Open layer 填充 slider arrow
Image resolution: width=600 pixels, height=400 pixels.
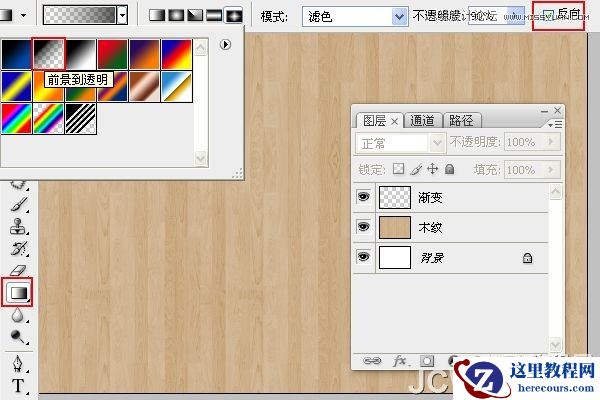click(551, 169)
